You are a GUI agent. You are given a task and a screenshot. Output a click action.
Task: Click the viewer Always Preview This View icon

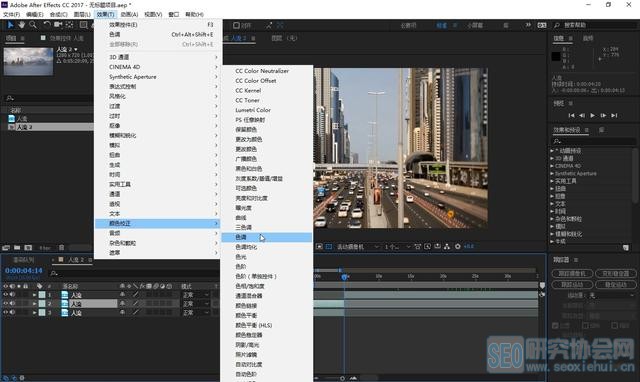(320, 247)
